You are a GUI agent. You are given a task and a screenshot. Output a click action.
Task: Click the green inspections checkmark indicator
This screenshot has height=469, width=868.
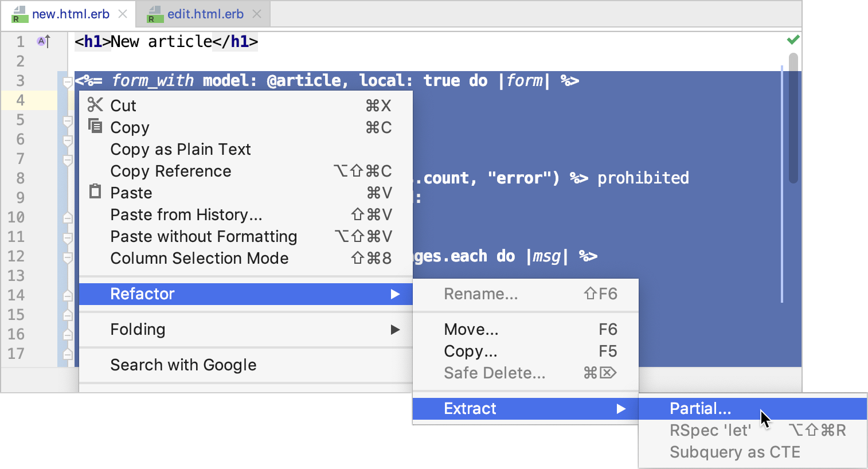coord(793,40)
